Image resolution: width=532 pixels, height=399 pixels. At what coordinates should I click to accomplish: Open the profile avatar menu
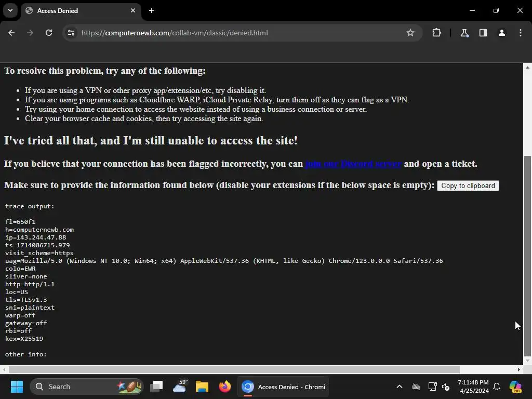502,33
